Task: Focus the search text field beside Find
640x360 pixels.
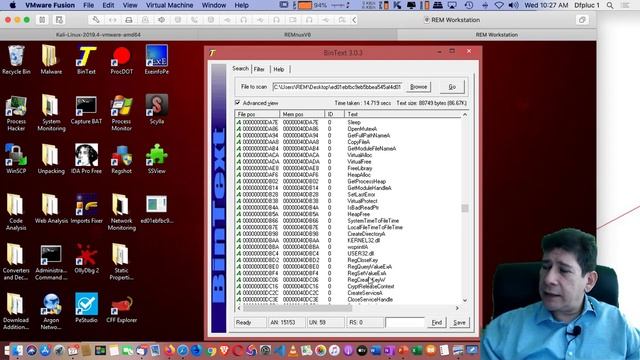Action: point(404,322)
